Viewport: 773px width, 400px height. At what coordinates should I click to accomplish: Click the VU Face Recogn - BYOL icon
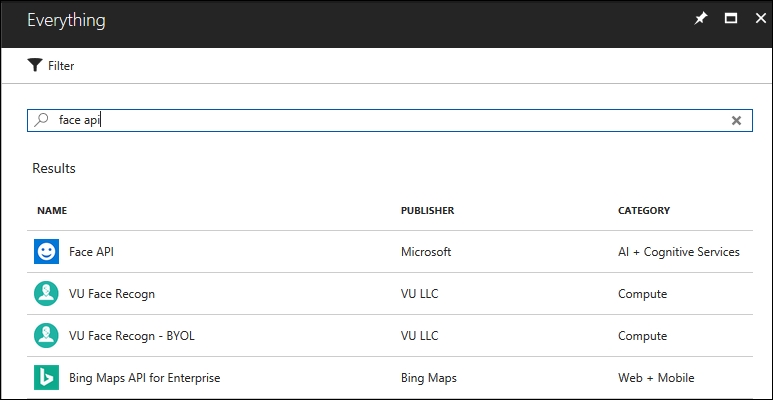[46, 336]
